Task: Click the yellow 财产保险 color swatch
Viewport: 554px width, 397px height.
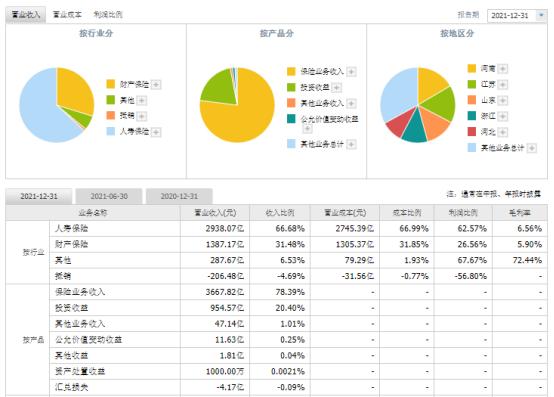Action: pos(111,84)
